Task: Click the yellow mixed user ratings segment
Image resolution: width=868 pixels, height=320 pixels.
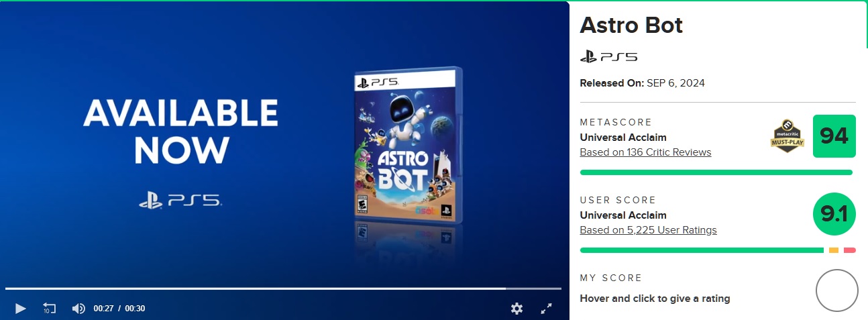Action: [834, 250]
